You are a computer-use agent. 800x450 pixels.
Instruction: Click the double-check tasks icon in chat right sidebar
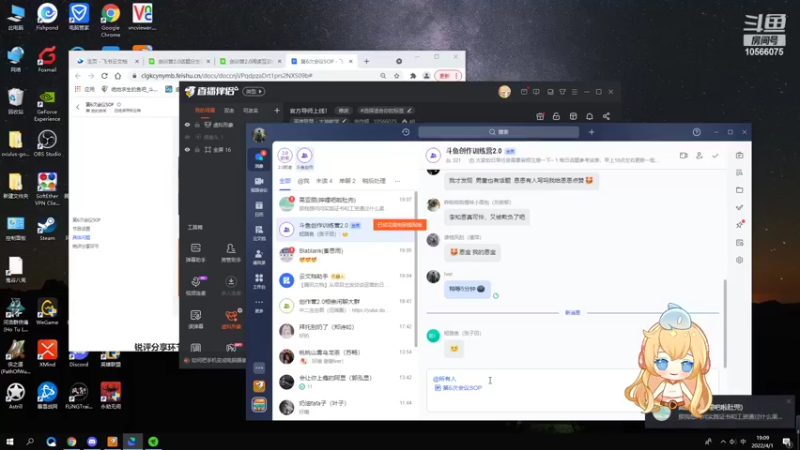tap(739, 207)
